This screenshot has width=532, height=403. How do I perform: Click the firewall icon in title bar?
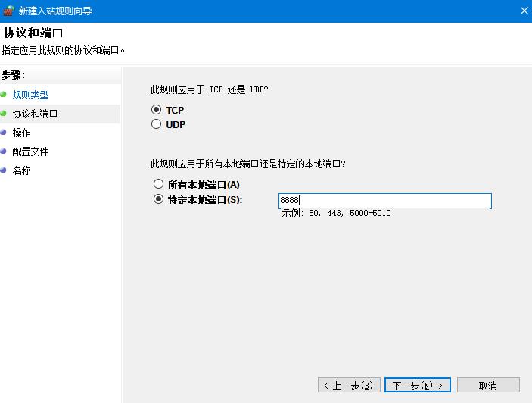pos(8,11)
